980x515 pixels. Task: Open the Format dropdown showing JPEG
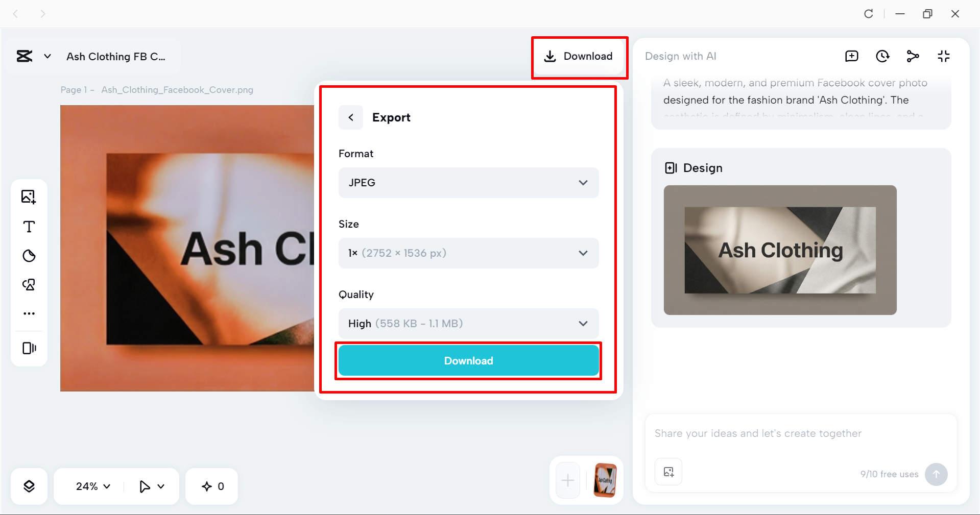[468, 183]
